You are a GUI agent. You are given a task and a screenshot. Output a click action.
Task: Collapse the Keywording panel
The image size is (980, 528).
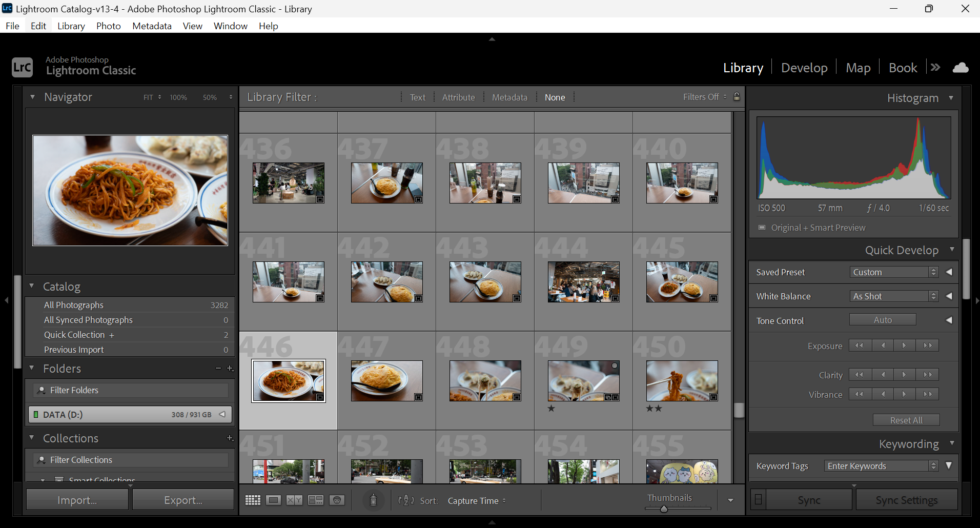click(952, 443)
